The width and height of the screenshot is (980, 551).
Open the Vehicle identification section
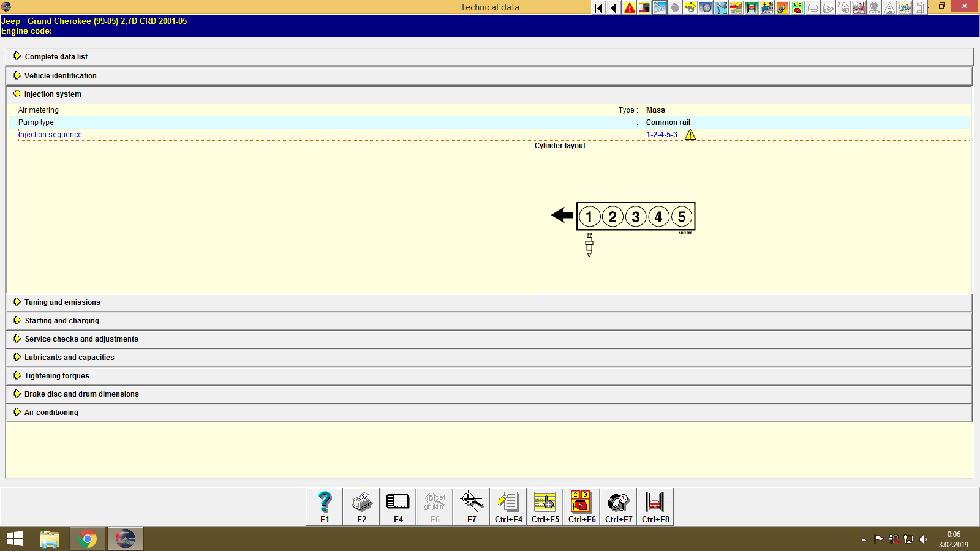60,75
